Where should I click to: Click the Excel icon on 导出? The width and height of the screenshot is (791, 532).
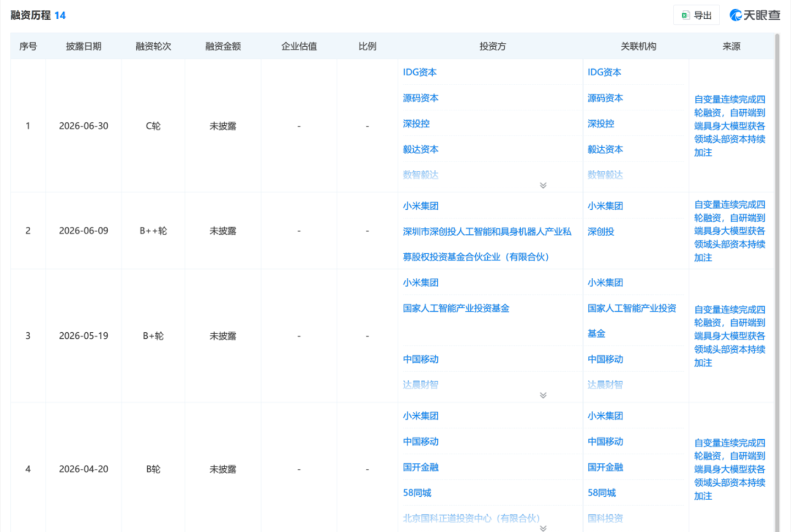point(685,15)
